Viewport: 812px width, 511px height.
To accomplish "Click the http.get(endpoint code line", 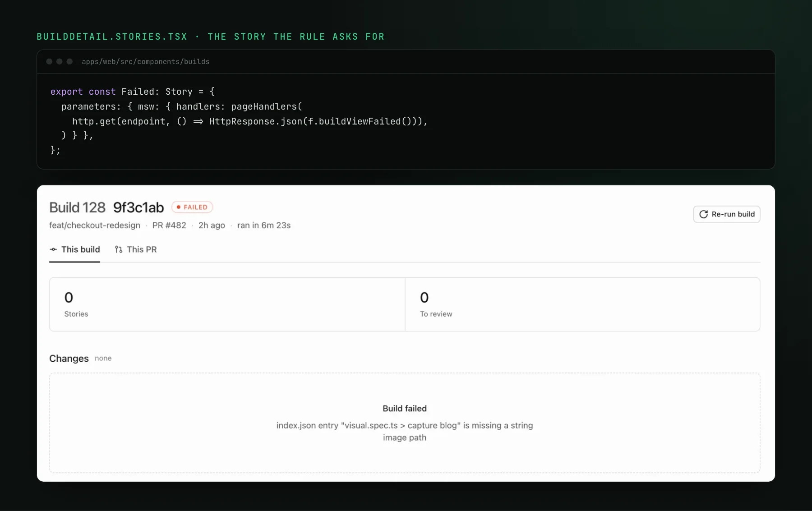I will (250, 121).
